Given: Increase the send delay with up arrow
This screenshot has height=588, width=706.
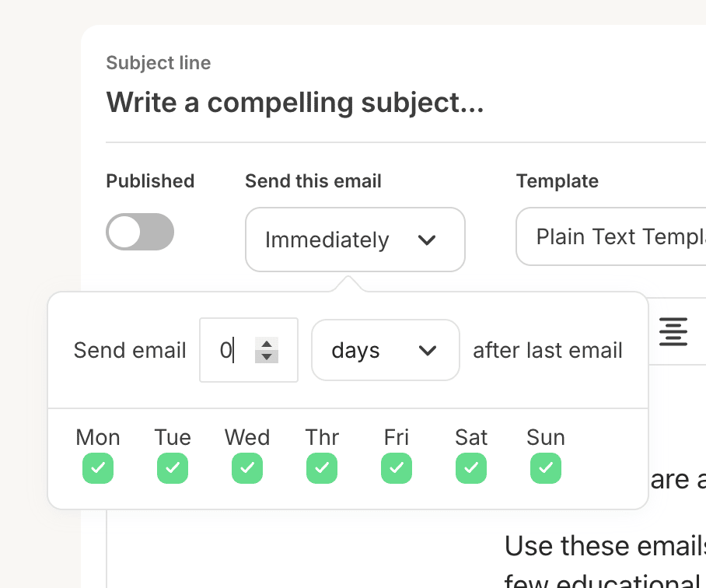Looking at the screenshot, I should (x=267, y=344).
